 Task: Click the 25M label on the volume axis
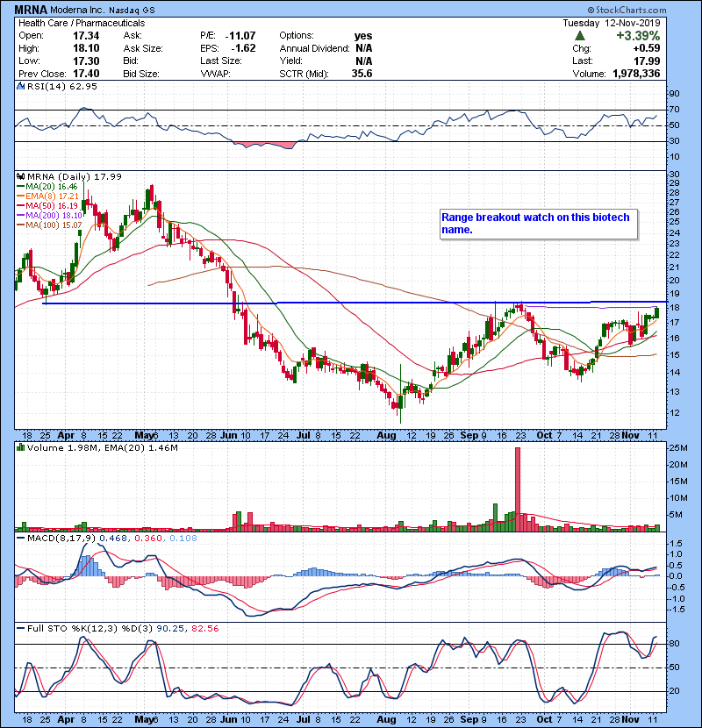(x=677, y=448)
